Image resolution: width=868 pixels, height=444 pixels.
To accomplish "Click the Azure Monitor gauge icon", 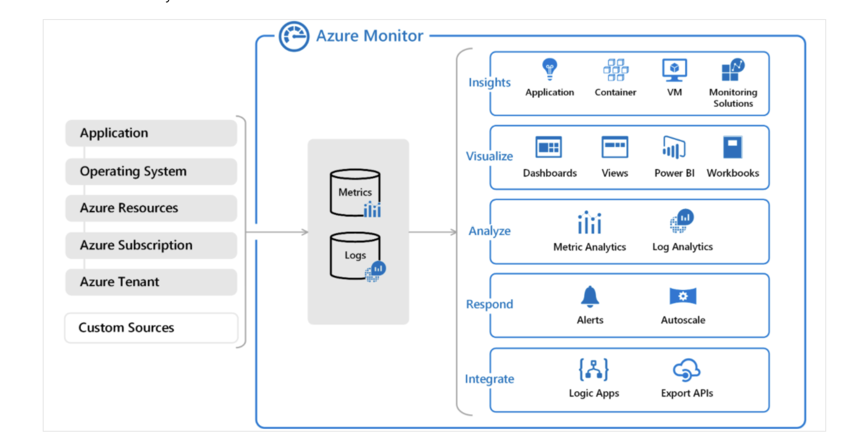I will point(294,36).
